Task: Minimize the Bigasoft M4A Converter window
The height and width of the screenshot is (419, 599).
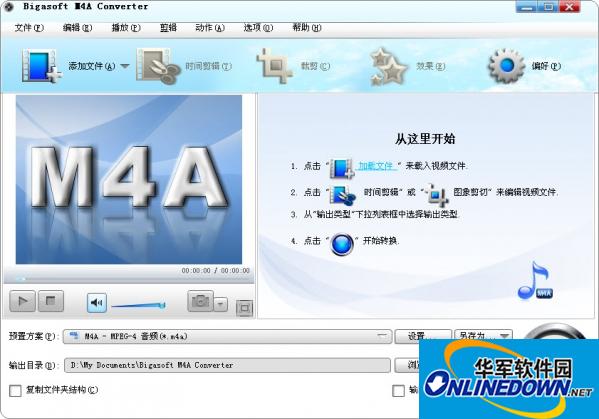Action: pos(527,6)
